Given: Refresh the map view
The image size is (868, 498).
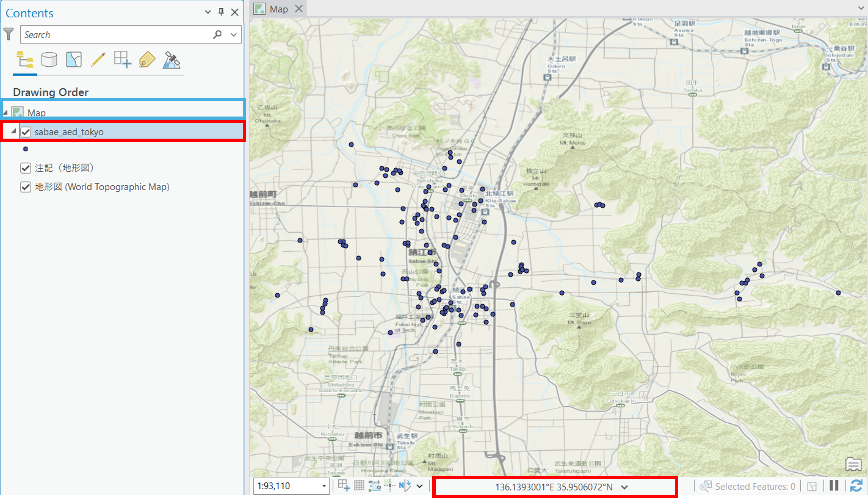Looking at the screenshot, I should [x=856, y=486].
